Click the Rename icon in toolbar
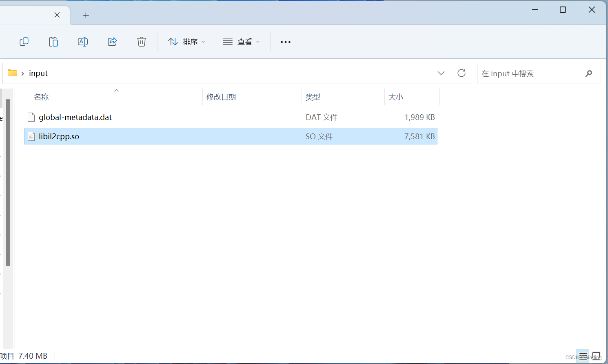Image resolution: width=608 pixels, height=364 pixels. (x=83, y=42)
